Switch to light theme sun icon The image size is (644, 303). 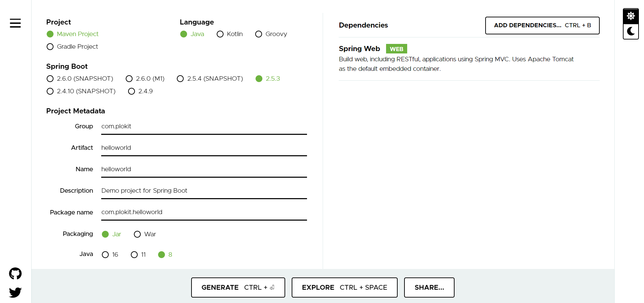click(x=631, y=16)
